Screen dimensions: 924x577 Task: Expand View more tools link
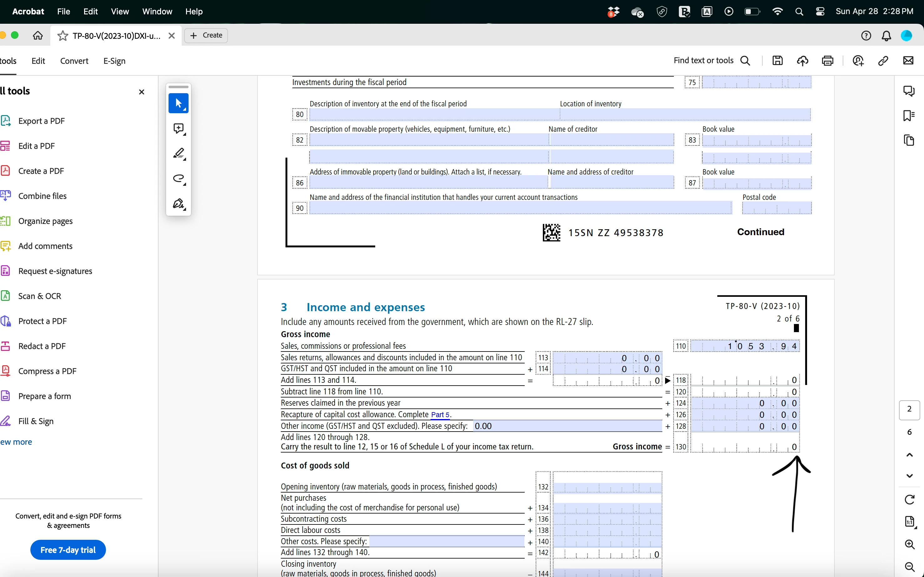coord(16,442)
